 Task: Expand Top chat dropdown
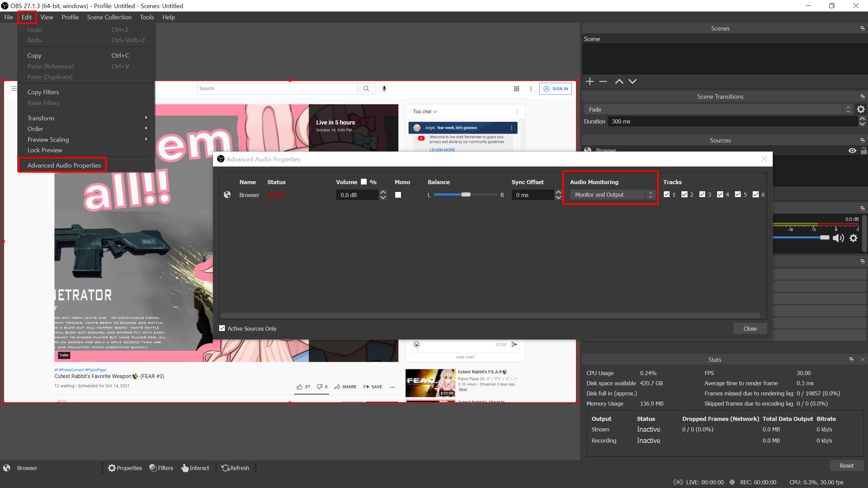click(x=425, y=112)
